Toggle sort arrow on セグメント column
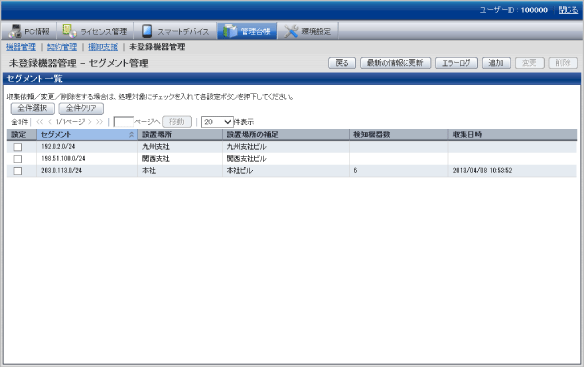Screen dimensions: 584x367 pos(131,135)
